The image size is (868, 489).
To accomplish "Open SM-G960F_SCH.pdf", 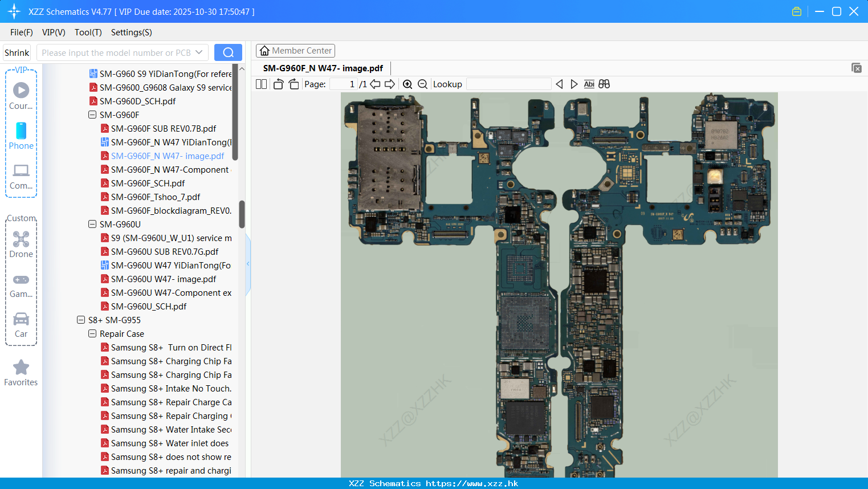I will [x=148, y=183].
